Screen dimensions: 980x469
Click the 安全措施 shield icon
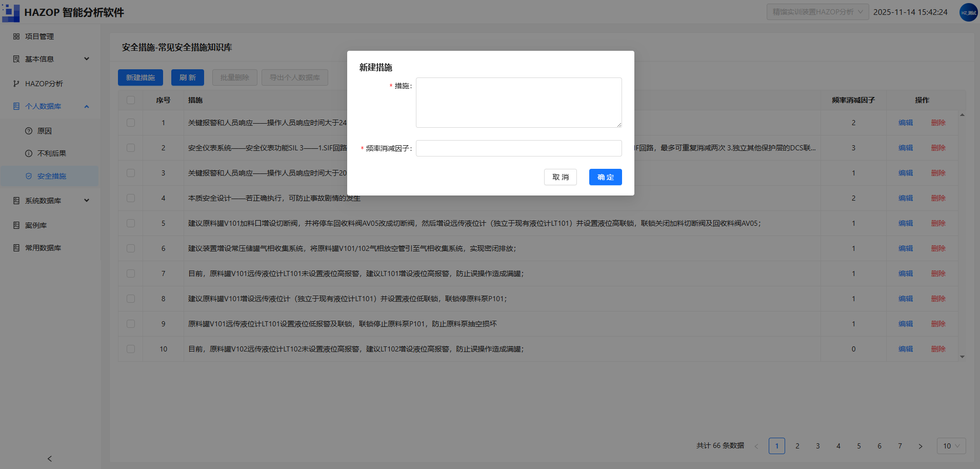point(29,176)
